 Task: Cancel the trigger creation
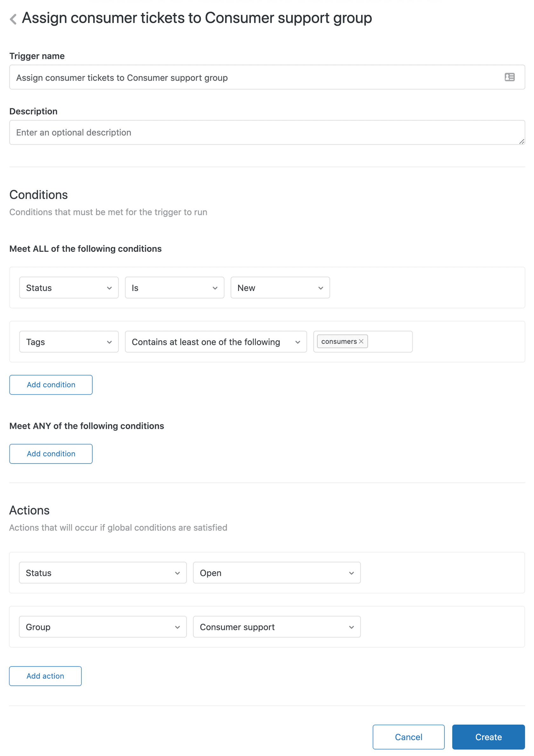[x=408, y=737]
